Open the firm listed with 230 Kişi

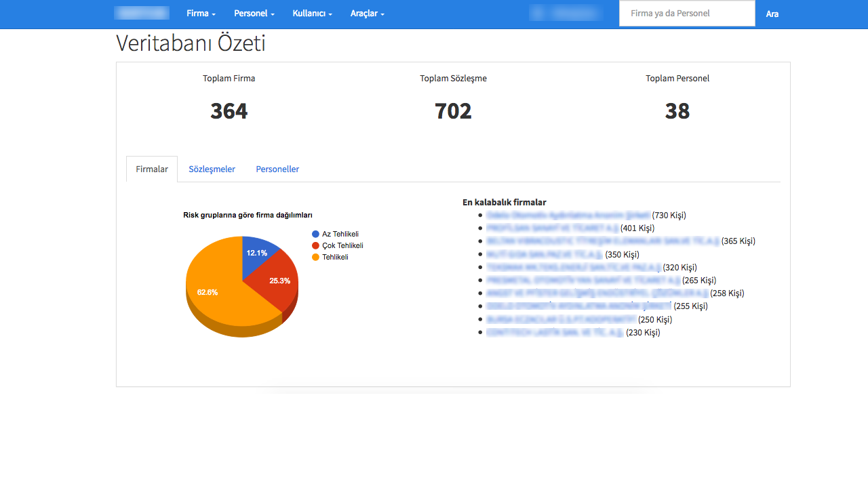coord(555,333)
